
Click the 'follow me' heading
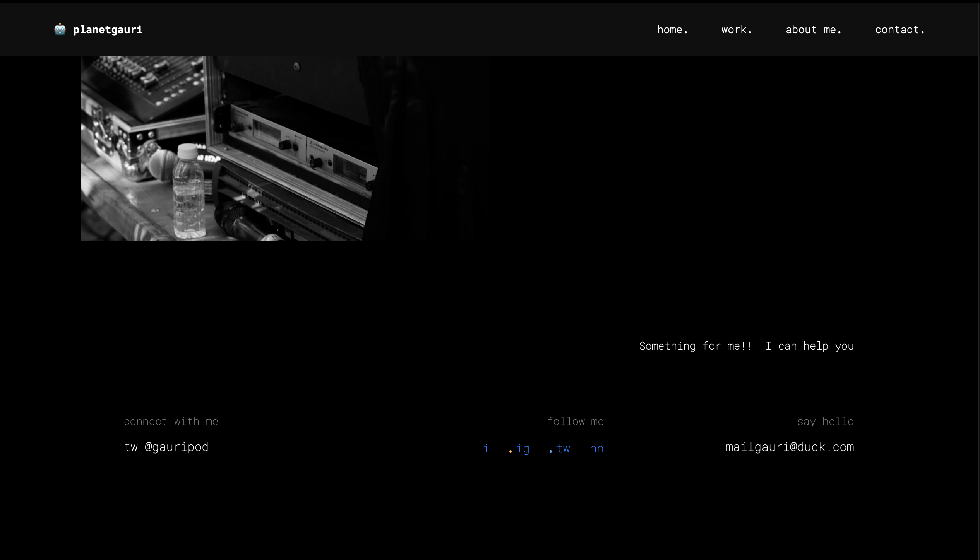576,422
